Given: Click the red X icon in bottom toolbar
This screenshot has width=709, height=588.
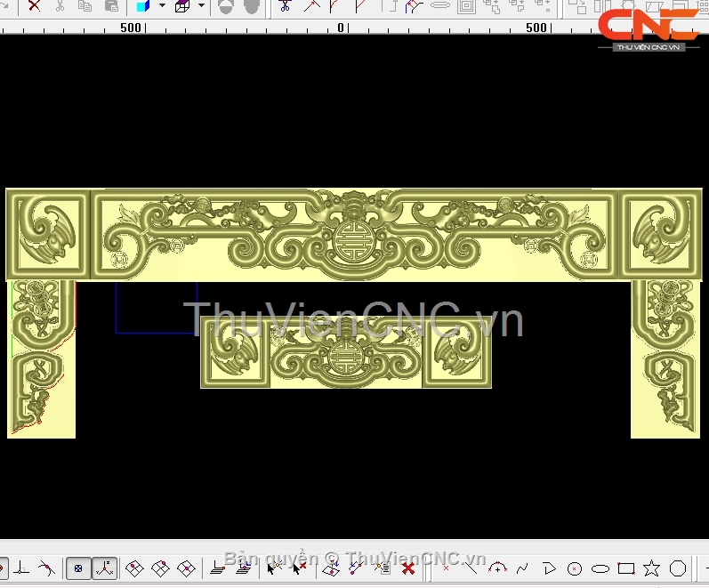Looking at the screenshot, I should point(408,568).
